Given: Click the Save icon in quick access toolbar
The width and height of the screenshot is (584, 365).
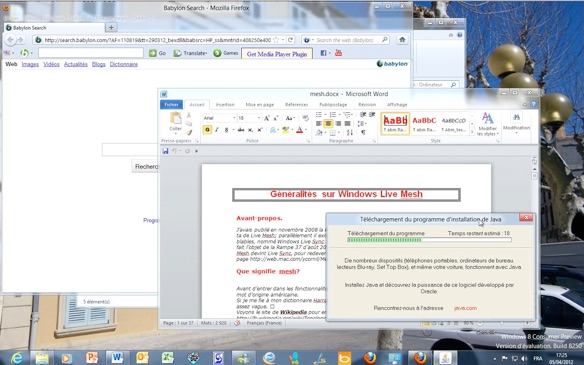Looking at the screenshot, I should tap(165, 151).
